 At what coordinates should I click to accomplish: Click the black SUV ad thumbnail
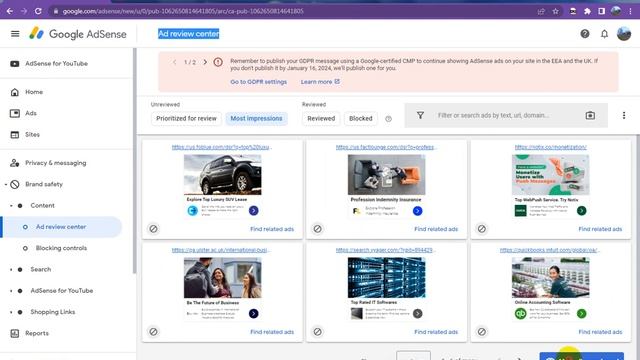click(222, 175)
